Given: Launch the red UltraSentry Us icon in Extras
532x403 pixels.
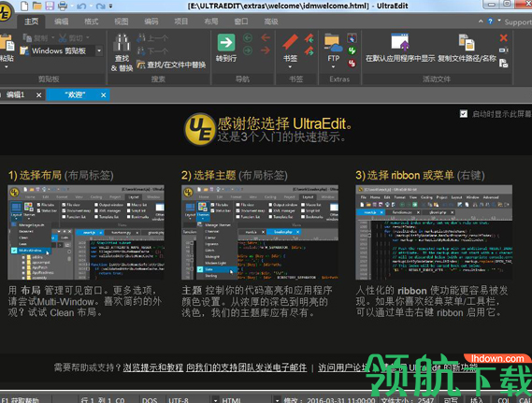Looking at the screenshot, I should 352,63.
